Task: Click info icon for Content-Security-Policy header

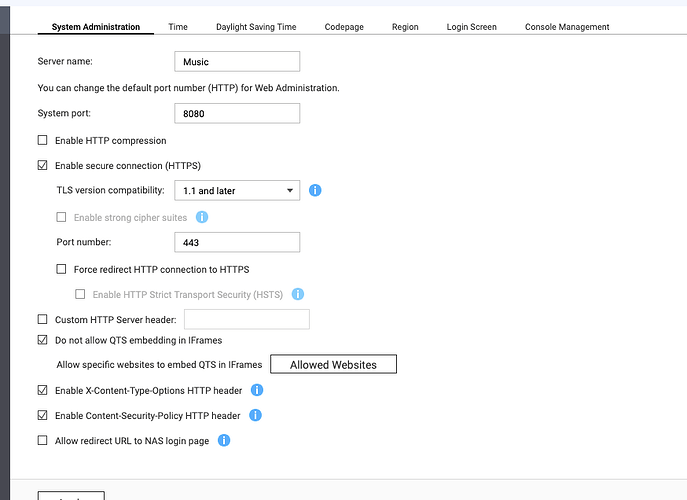Action: [x=255, y=415]
